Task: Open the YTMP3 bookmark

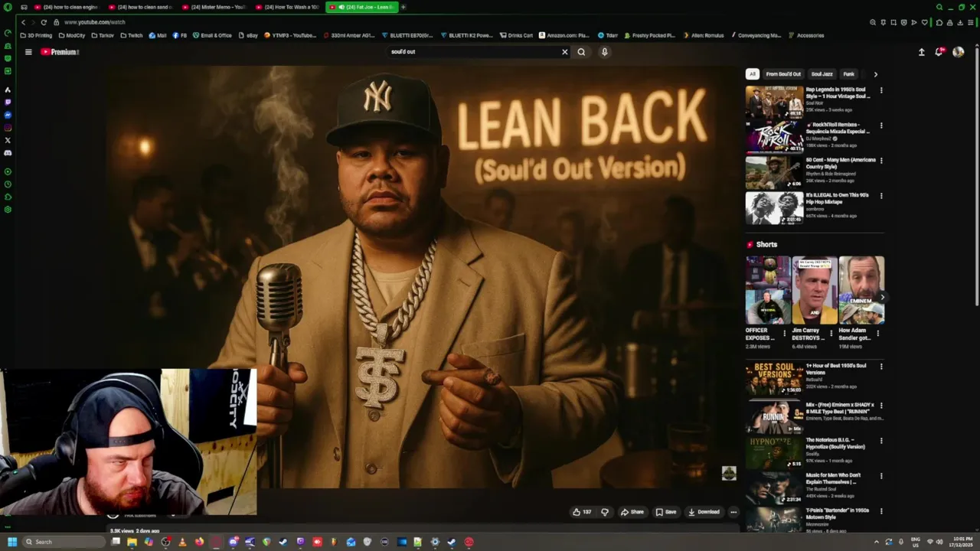Action: (290, 35)
